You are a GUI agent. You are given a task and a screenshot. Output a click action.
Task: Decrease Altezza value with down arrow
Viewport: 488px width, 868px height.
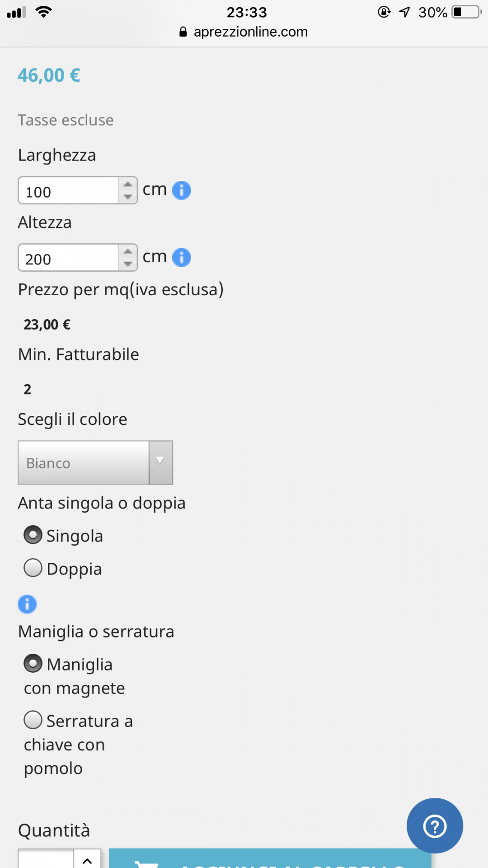[128, 264]
